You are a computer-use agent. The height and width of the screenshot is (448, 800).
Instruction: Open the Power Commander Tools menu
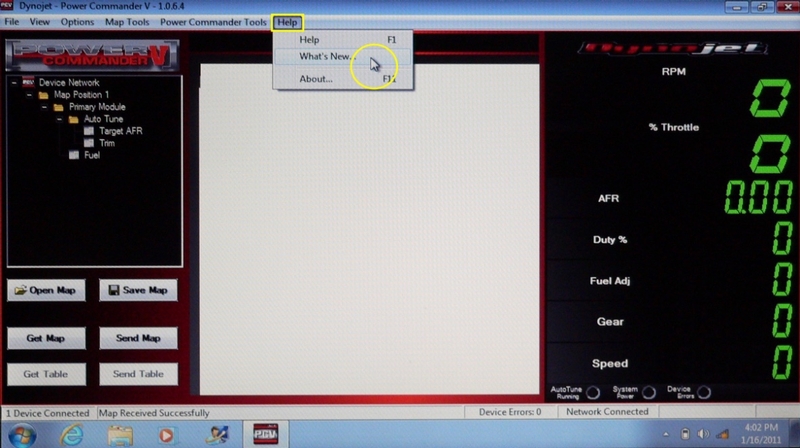pos(213,21)
